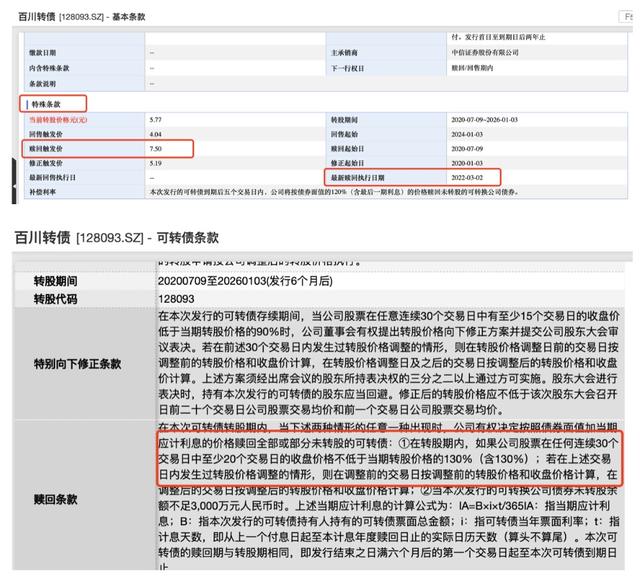The width and height of the screenshot is (640, 579).
Task: Click the 赎回触发价 value 7.50
Action: coord(156,149)
